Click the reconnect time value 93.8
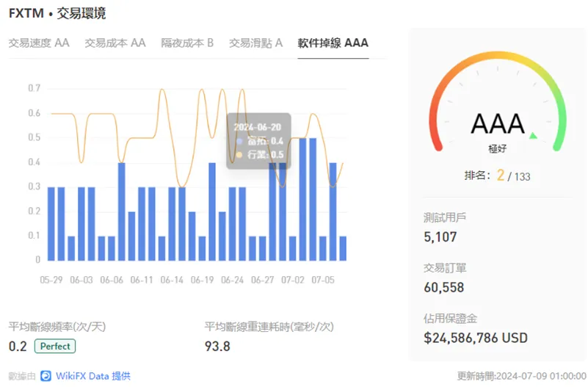588x387 pixels. point(217,346)
